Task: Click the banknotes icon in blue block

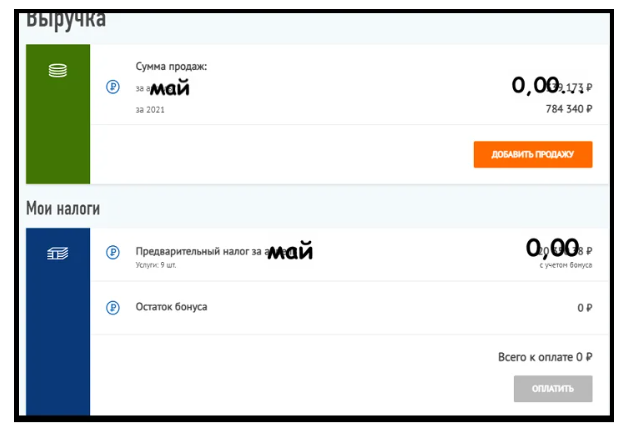Action: 58,254
